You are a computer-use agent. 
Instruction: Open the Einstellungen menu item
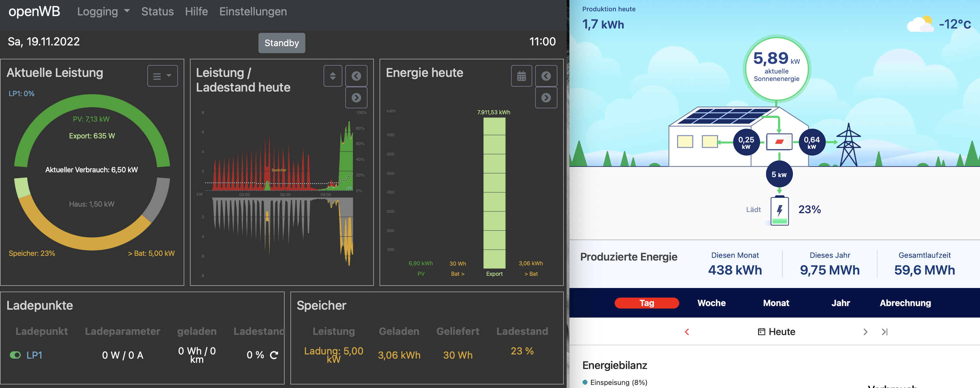[253, 12]
